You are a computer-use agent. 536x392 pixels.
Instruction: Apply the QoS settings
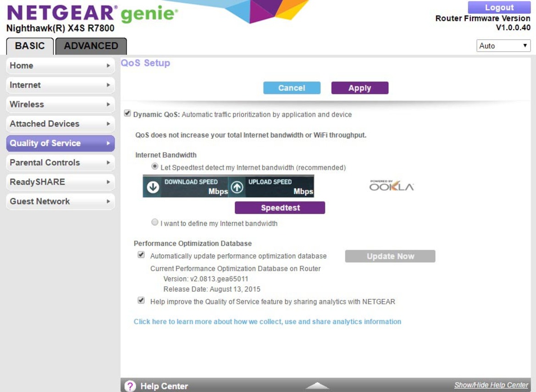(359, 88)
